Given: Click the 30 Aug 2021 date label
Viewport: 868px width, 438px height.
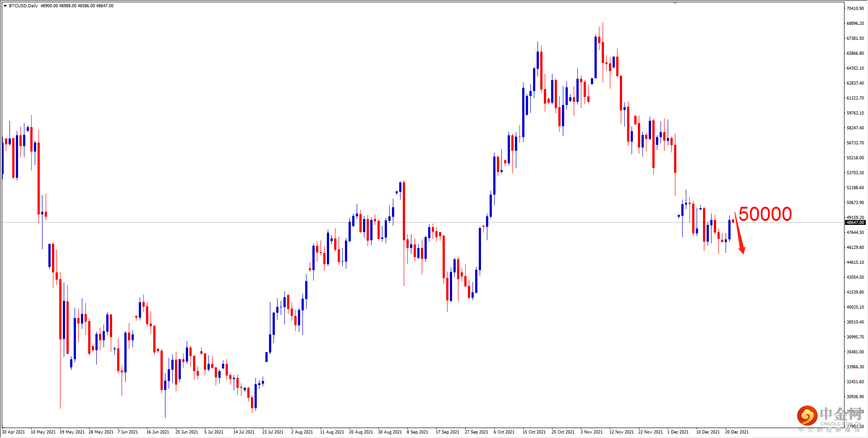Looking at the screenshot, I should pyautogui.click(x=390, y=432).
